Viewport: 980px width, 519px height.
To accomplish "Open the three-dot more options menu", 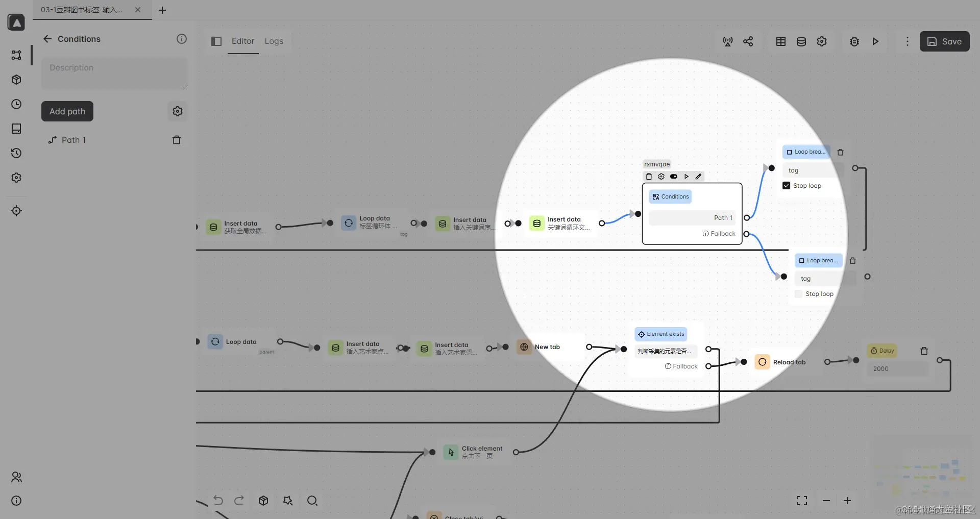I will 907,41.
